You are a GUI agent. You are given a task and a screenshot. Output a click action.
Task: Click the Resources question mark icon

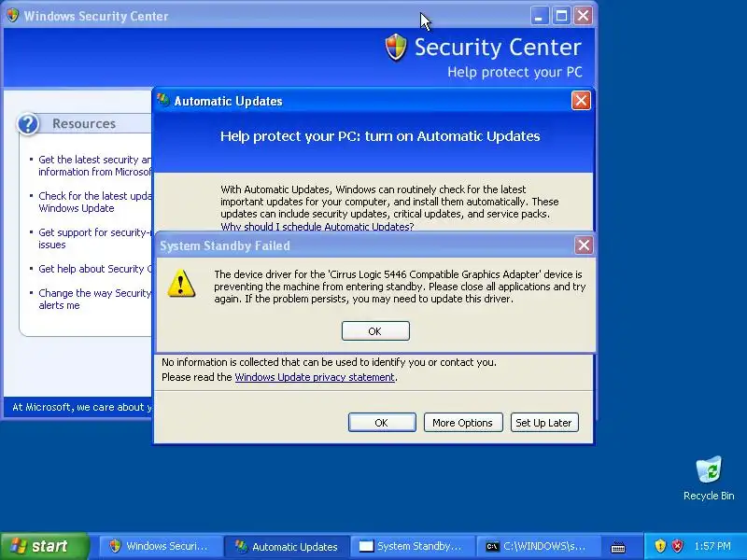coord(28,124)
